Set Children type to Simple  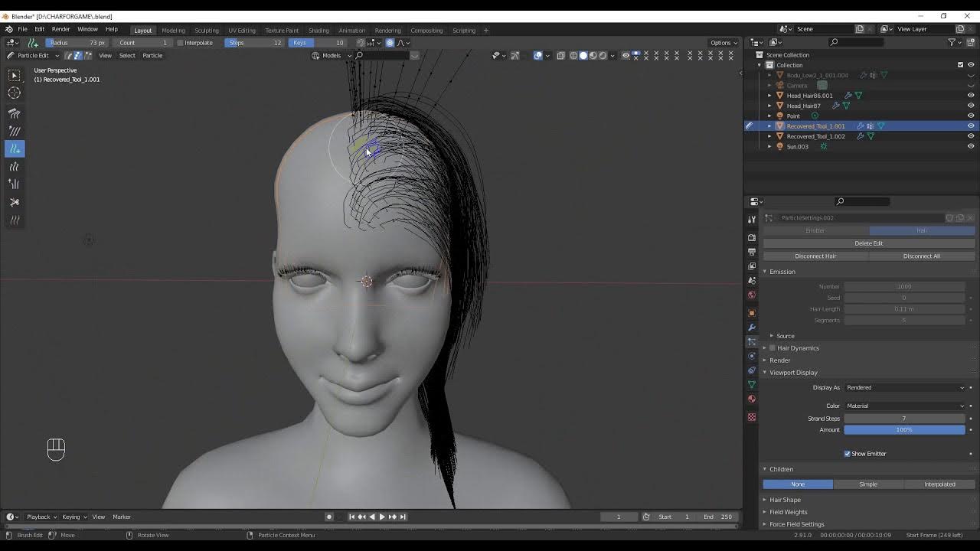coord(868,484)
